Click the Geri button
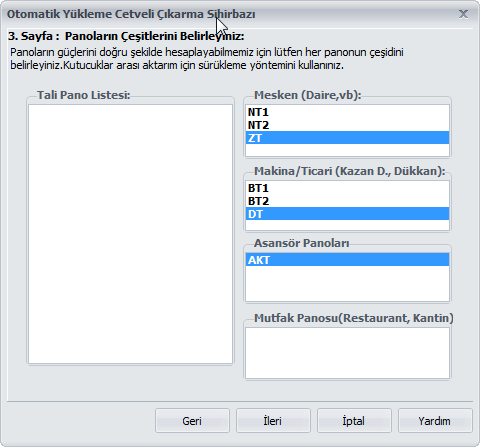 [x=192, y=421]
